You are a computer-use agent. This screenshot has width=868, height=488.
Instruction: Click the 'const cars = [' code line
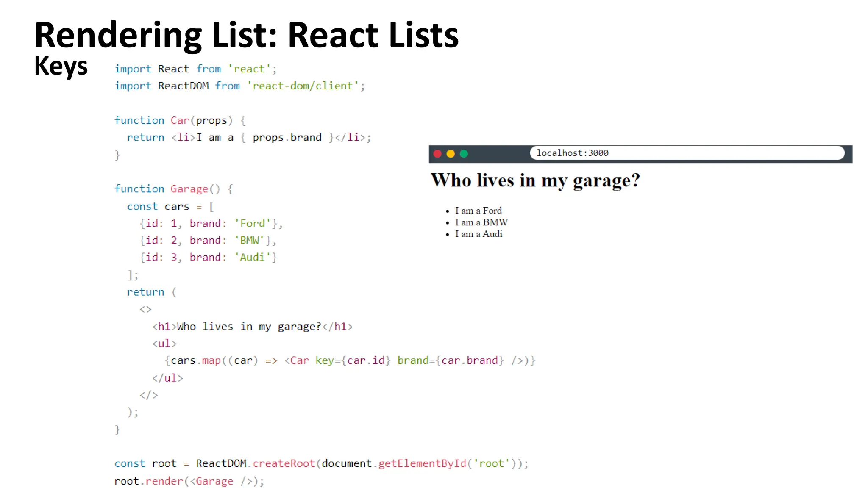tap(170, 207)
